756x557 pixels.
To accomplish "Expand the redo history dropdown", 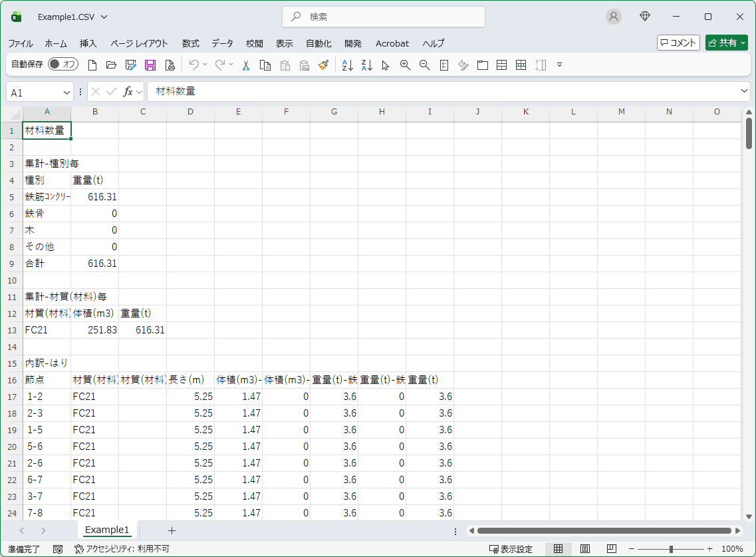I will click(231, 65).
